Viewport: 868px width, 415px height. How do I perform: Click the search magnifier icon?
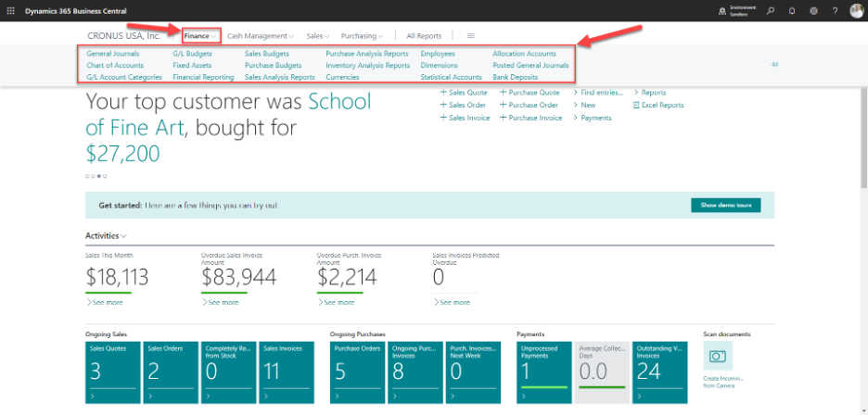[770, 9]
